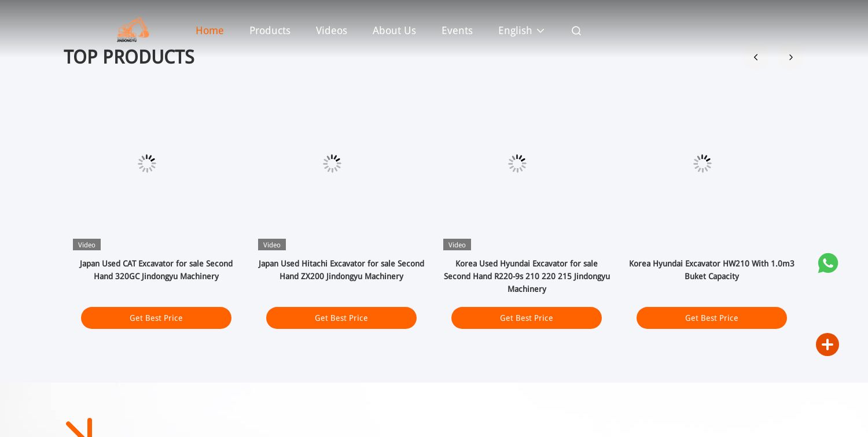The height and width of the screenshot is (437, 868).
Task: Click the Jindongyu logo
Action: coord(133,29)
